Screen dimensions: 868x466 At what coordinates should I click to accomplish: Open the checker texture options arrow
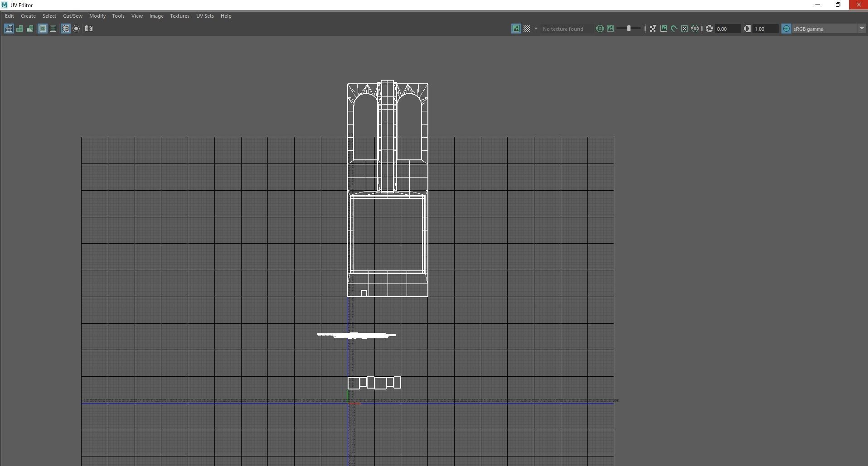click(536, 29)
